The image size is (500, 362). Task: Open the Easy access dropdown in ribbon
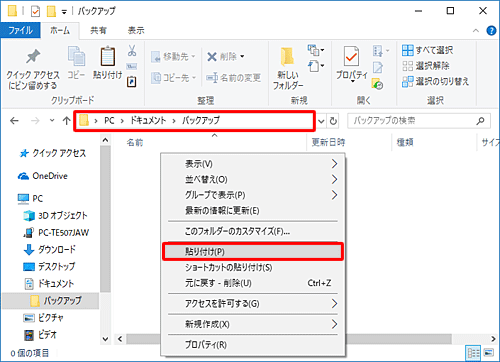[x=316, y=66]
